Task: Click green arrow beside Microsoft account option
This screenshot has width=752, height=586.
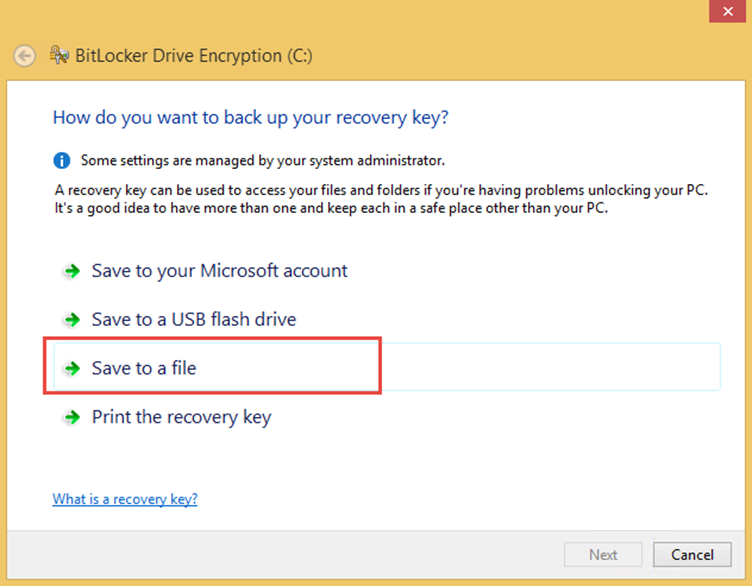Action: point(72,271)
